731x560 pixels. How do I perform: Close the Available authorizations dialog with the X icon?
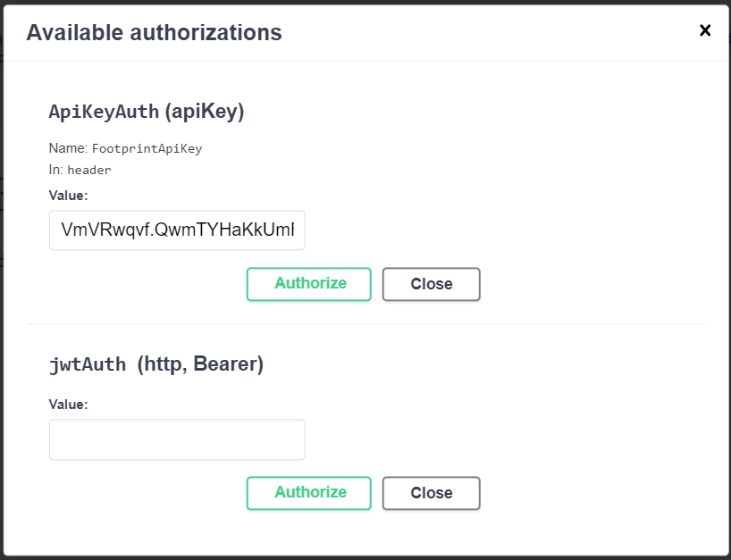click(x=705, y=29)
